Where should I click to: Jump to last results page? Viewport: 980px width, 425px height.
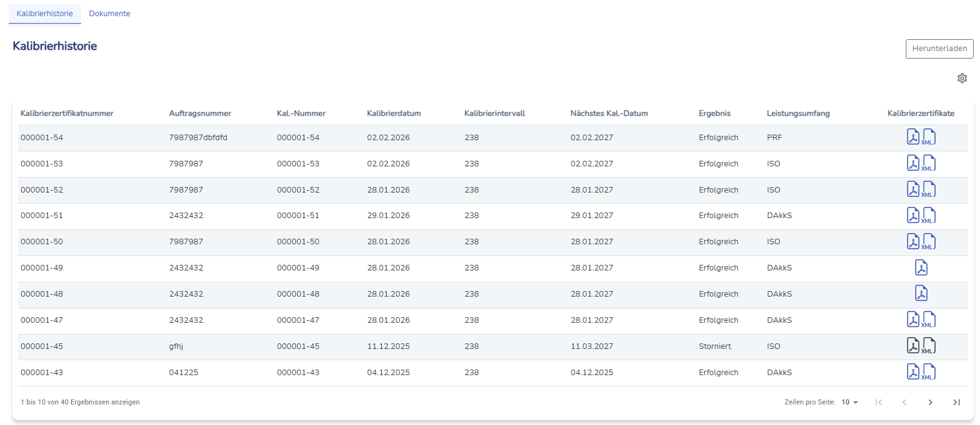pyautogui.click(x=956, y=403)
